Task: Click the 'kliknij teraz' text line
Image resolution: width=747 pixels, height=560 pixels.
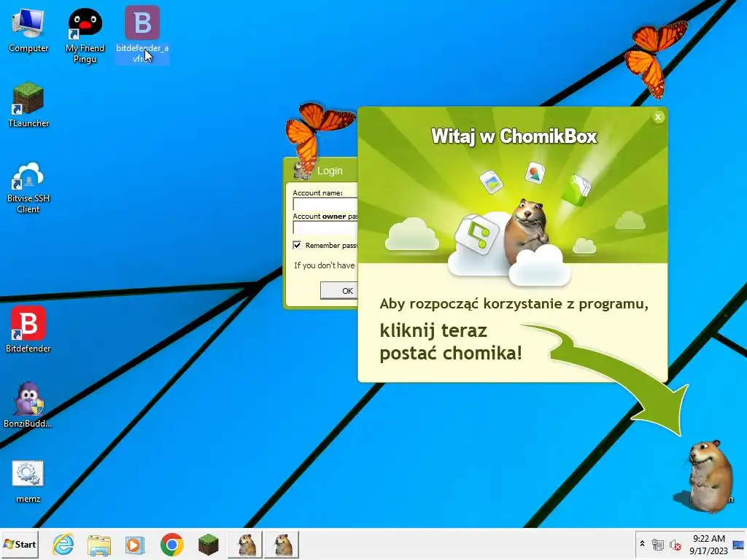Action: (433, 330)
